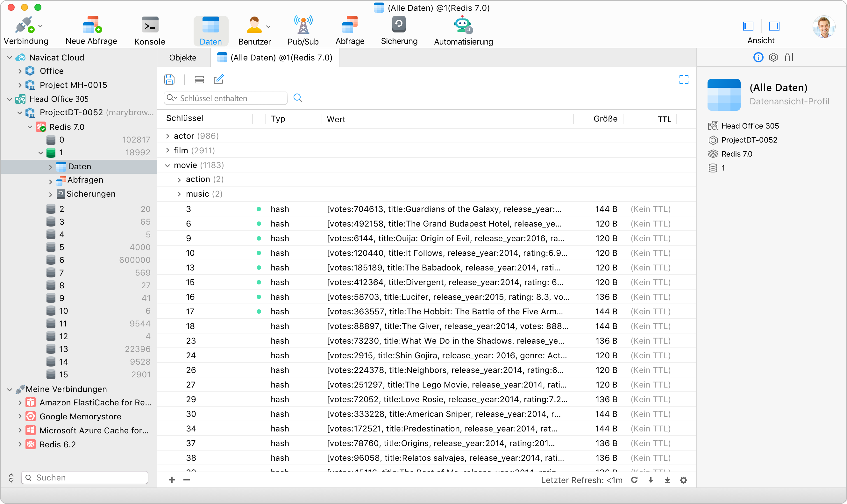Add a new key with plus button

pos(172,480)
